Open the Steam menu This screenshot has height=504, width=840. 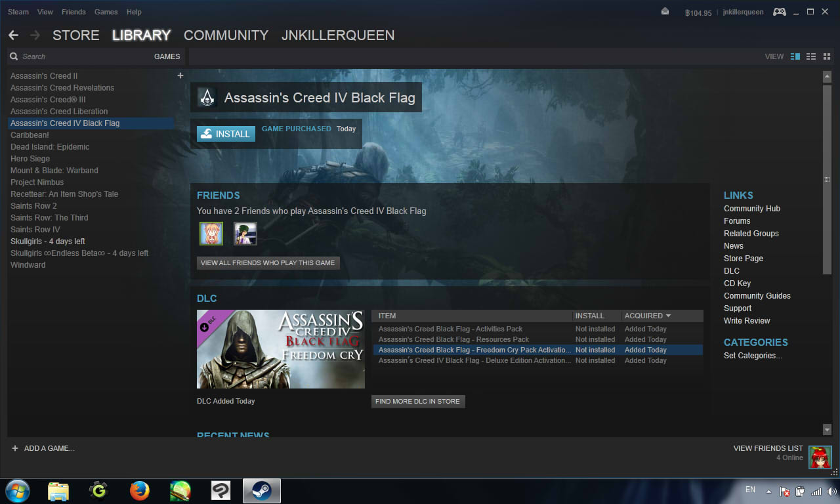point(18,12)
